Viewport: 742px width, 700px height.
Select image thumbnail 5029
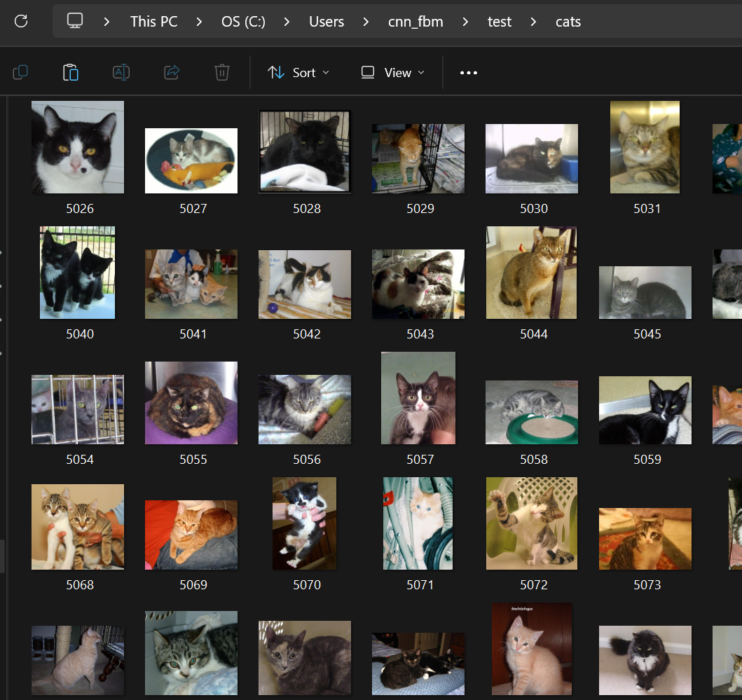click(418, 158)
